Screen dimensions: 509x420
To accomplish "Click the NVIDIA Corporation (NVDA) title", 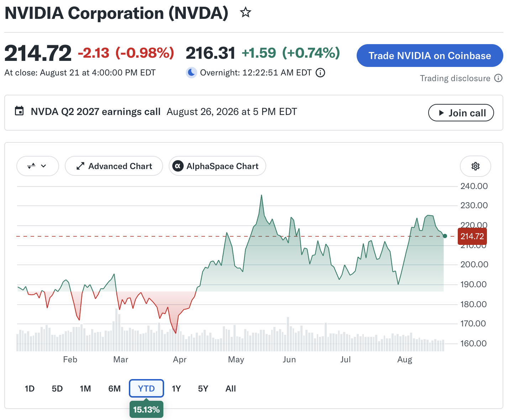I will coord(116,13).
